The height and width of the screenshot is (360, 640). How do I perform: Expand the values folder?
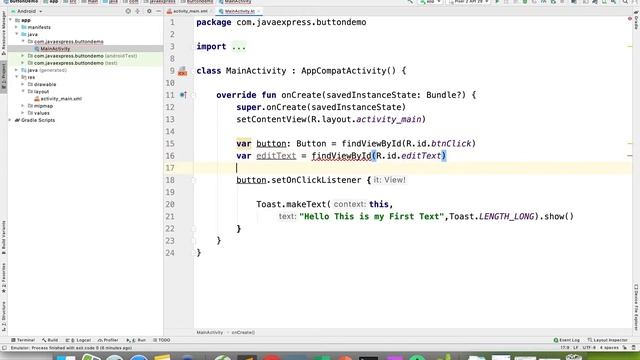pos(23,113)
